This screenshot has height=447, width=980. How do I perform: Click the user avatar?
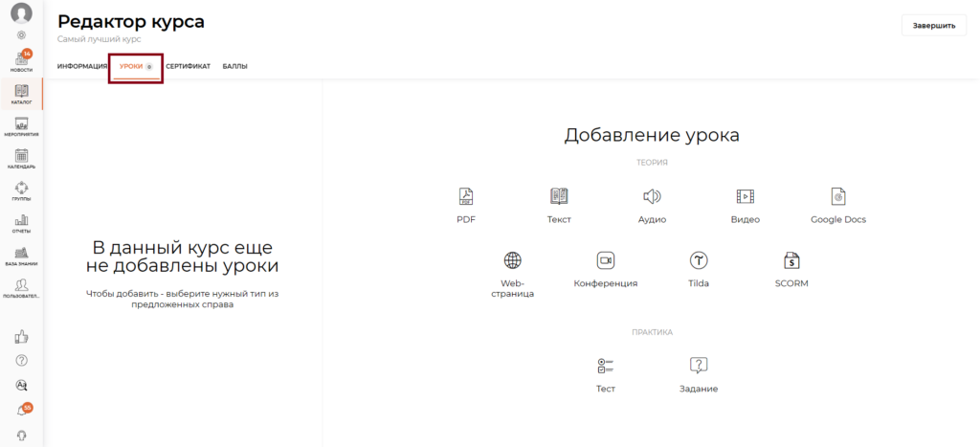(x=21, y=12)
